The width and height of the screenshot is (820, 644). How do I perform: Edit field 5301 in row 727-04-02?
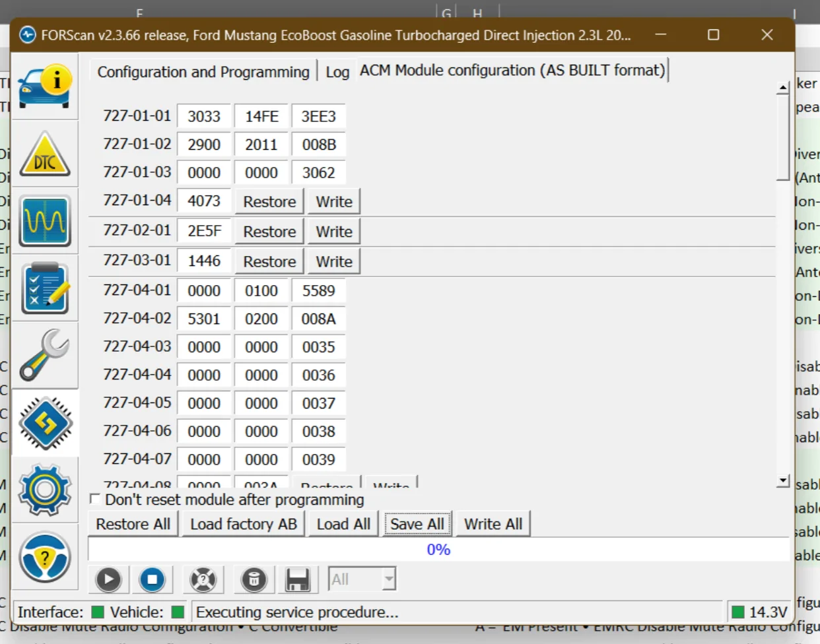pos(204,319)
